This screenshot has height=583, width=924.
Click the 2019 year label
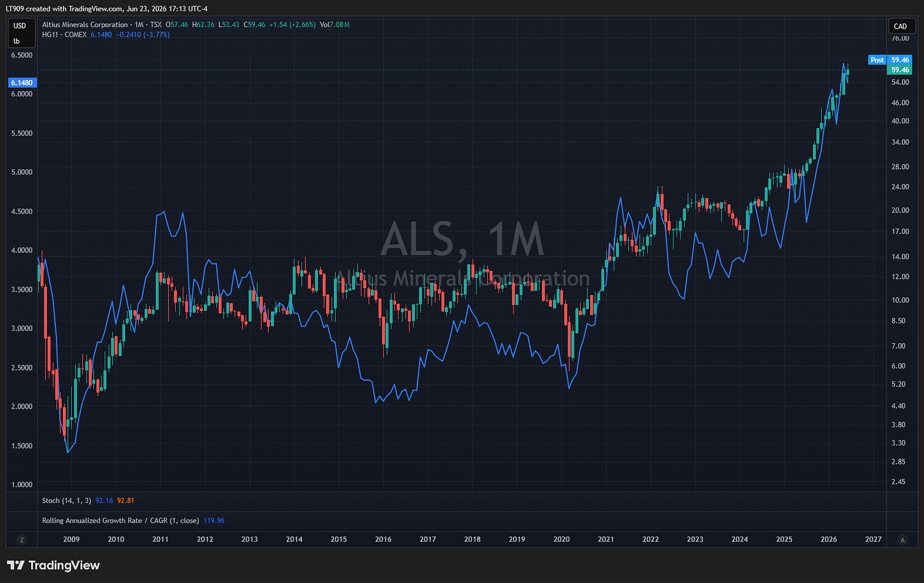coord(517,539)
